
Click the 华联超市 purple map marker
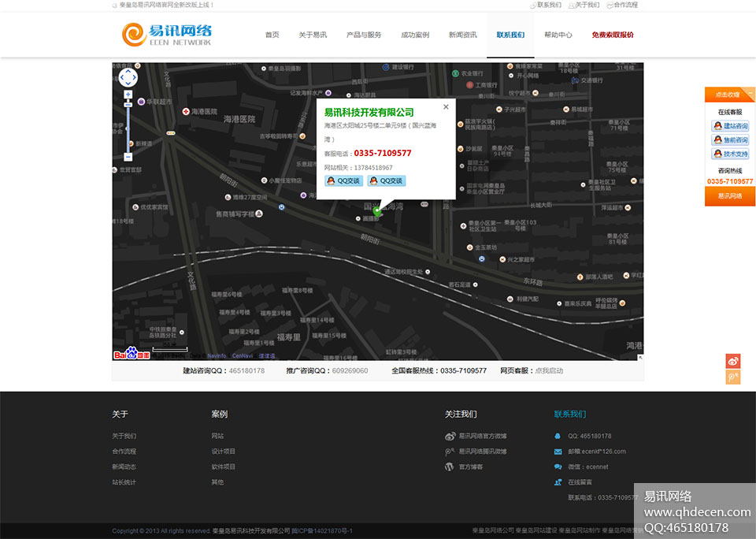pyautogui.click(x=141, y=102)
